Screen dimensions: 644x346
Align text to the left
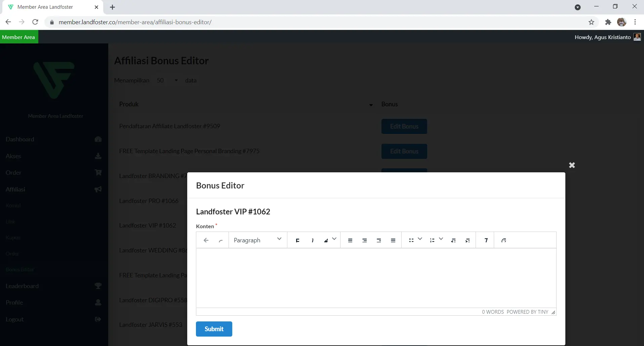click(350, 240)
